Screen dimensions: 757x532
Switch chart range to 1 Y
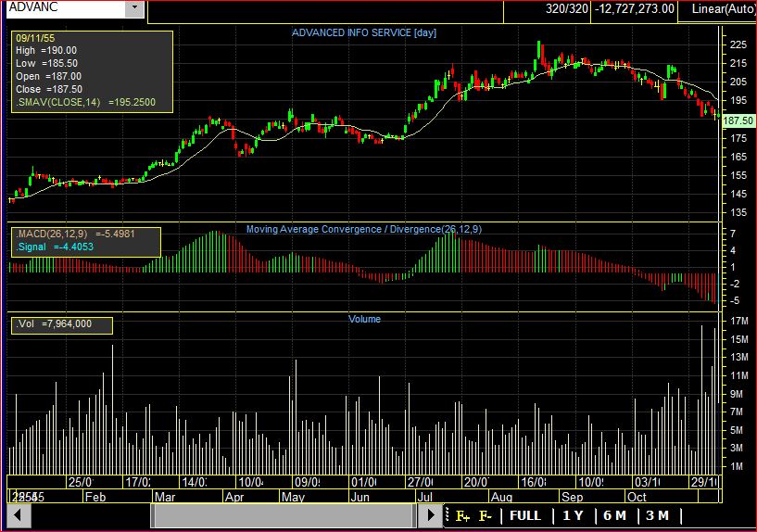tap(573, 515)
